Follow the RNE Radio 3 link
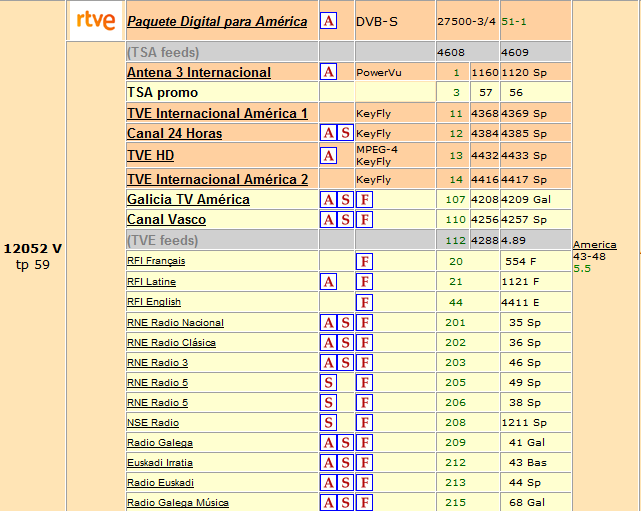641x512 pixels. 157,363
